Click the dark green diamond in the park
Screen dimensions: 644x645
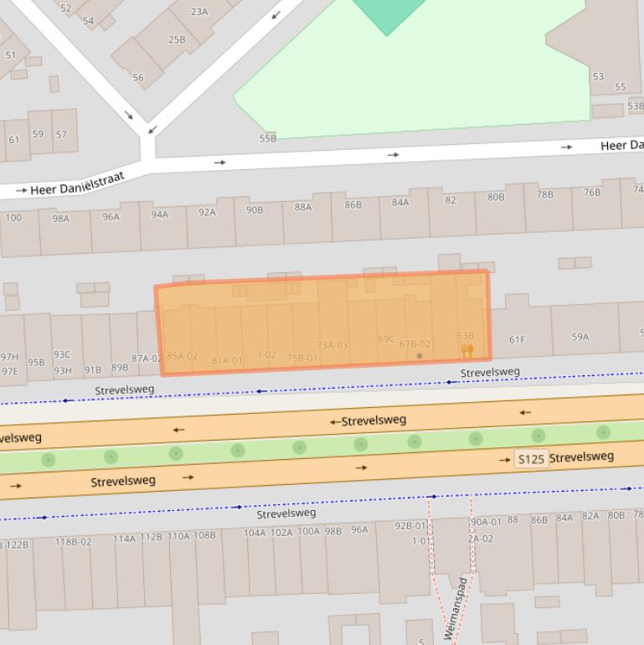tap(387, 13)
